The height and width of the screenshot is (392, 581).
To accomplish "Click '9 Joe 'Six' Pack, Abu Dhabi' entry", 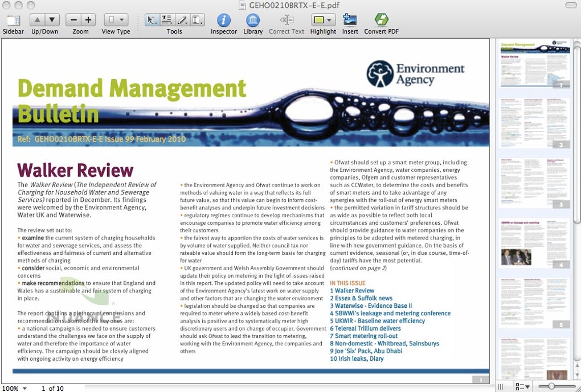I will tap(366, 351).
